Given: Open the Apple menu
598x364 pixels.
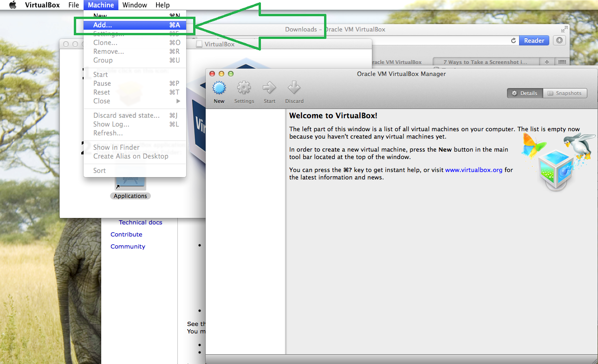Looking at the screenshot, I should coord(13,5).
